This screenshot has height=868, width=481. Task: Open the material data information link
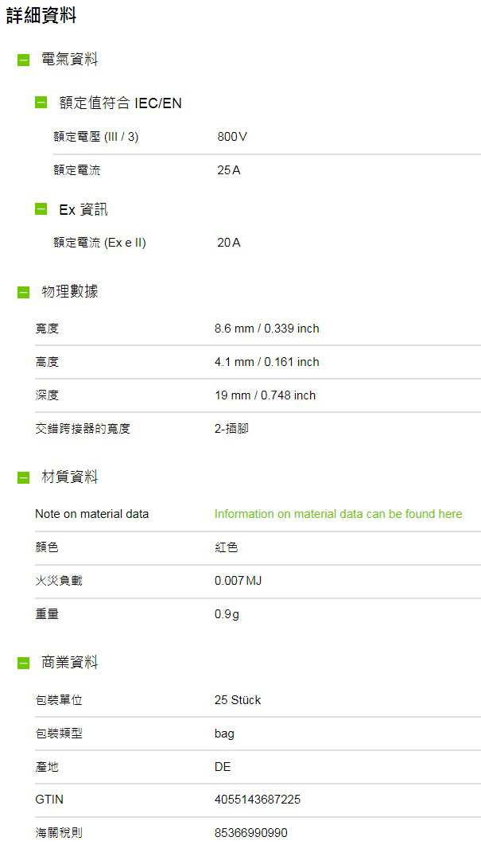(338, 514)
